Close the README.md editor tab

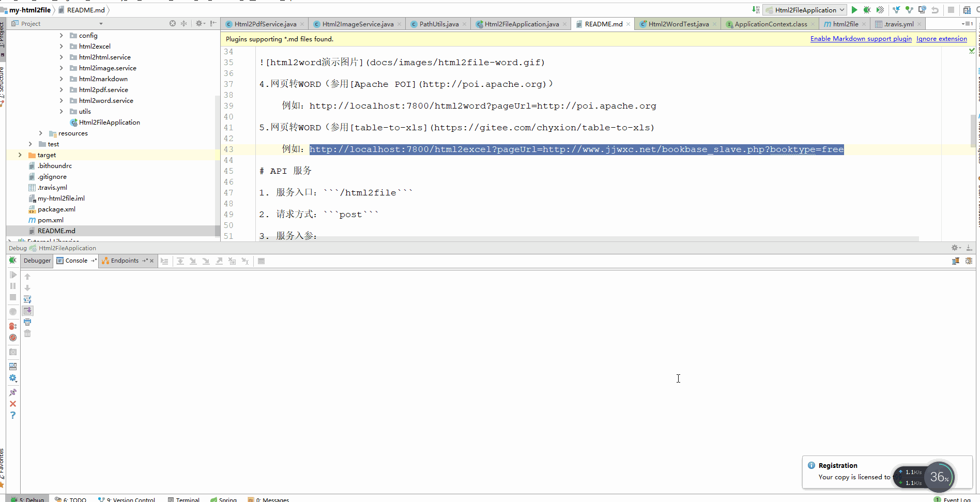point(628,24)
